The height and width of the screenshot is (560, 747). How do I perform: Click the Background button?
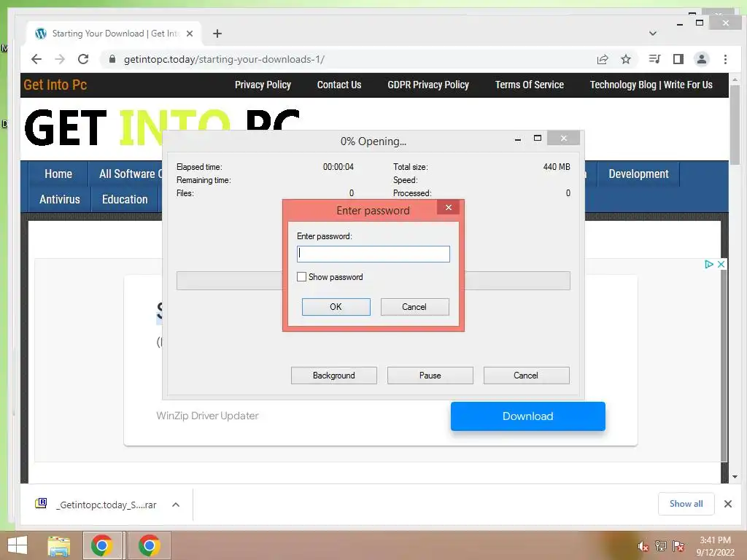click(334, 376)
